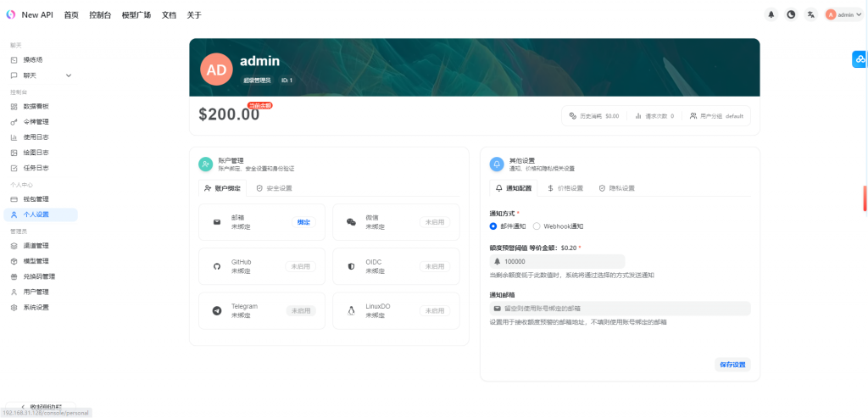Toggle dark mode with the moon icon
Viewport: 868px width, 418px height.
click(791, 15)
